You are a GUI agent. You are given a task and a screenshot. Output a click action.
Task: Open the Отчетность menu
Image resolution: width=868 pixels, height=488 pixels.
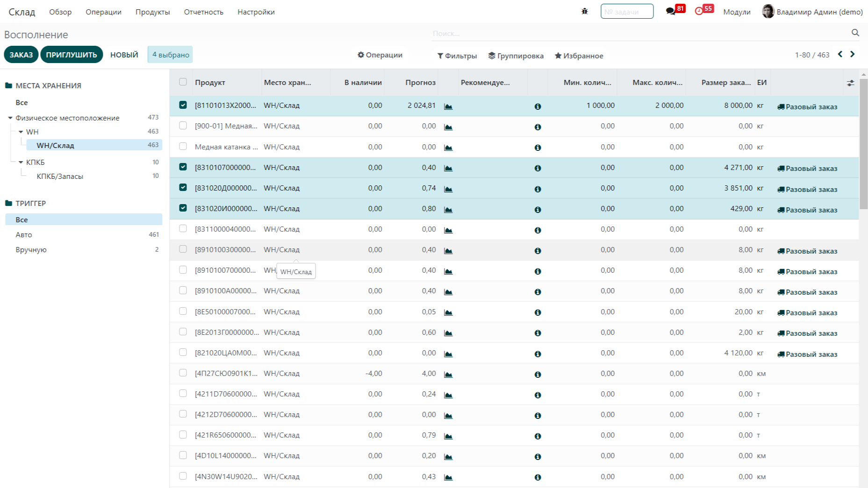pyautogui.click(x=203, y=12)
